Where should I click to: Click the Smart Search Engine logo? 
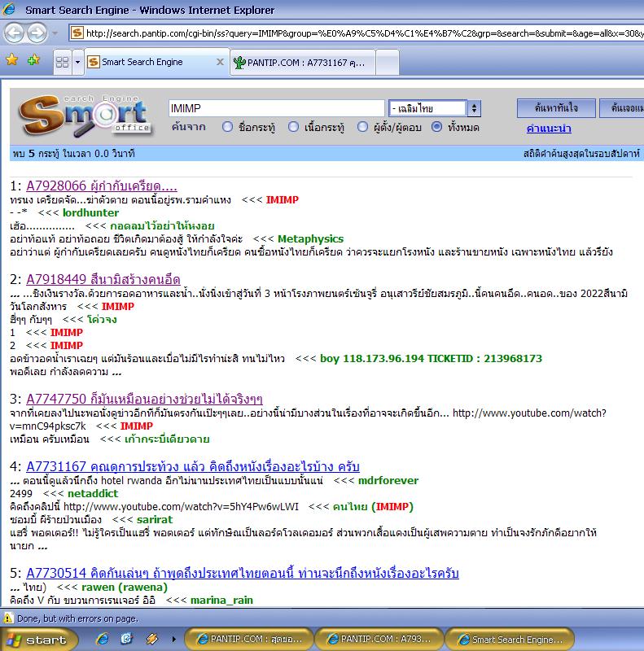pos(86,116)
